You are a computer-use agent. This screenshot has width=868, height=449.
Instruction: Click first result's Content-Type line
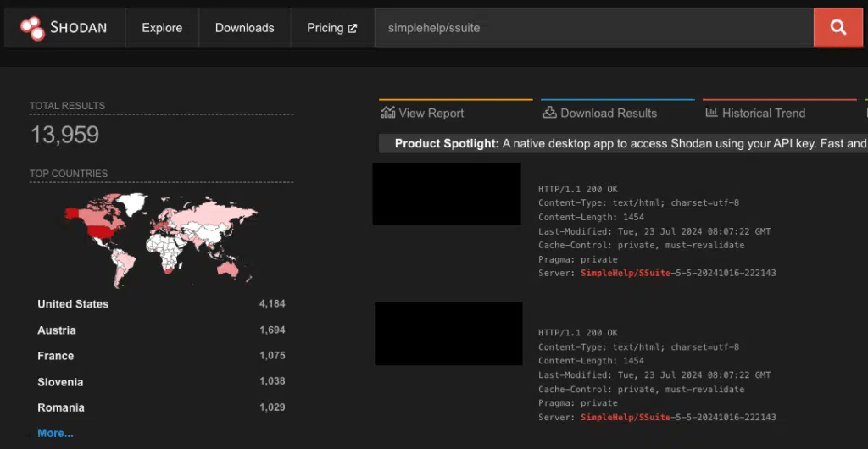click(x=639, y=203)
